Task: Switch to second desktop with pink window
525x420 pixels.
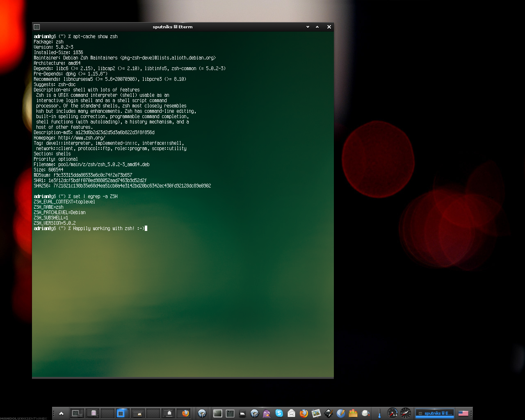Action: (x=93, y=413)
